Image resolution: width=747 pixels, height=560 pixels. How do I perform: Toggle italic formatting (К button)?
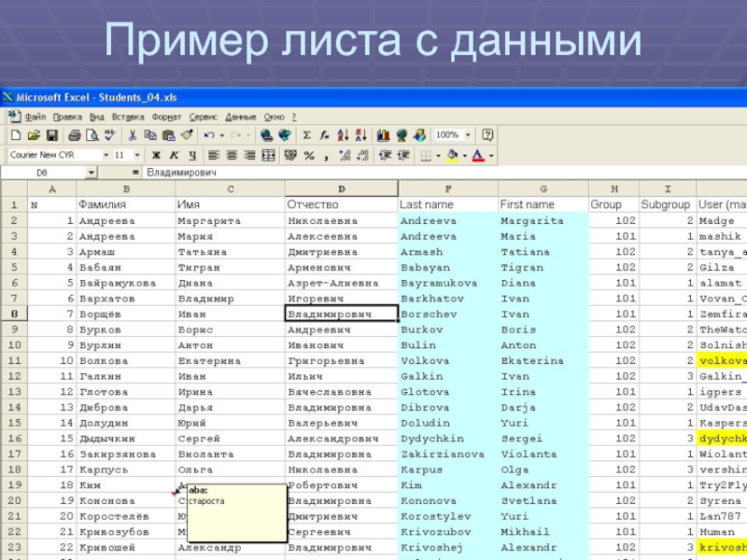click(x=174, y=155)
